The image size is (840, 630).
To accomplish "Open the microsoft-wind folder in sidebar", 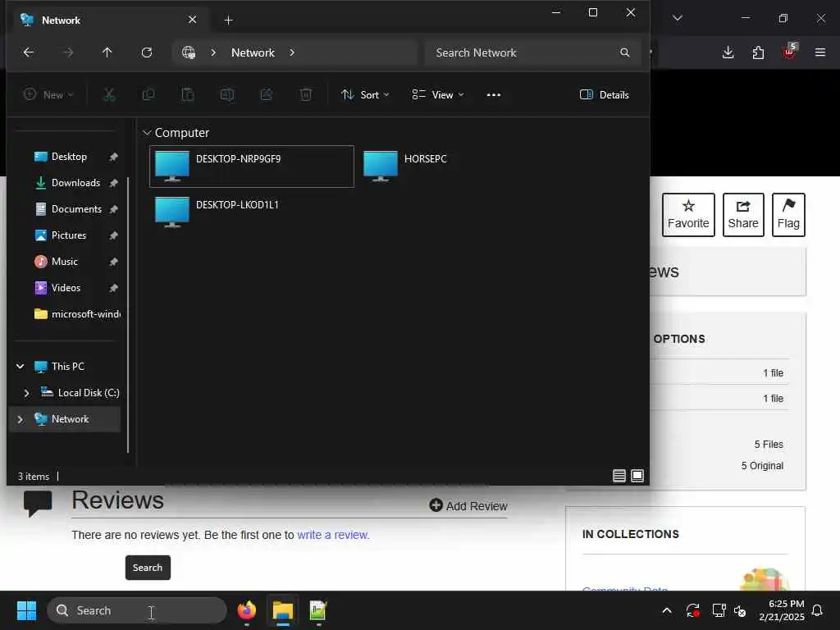I will point(78,314).
